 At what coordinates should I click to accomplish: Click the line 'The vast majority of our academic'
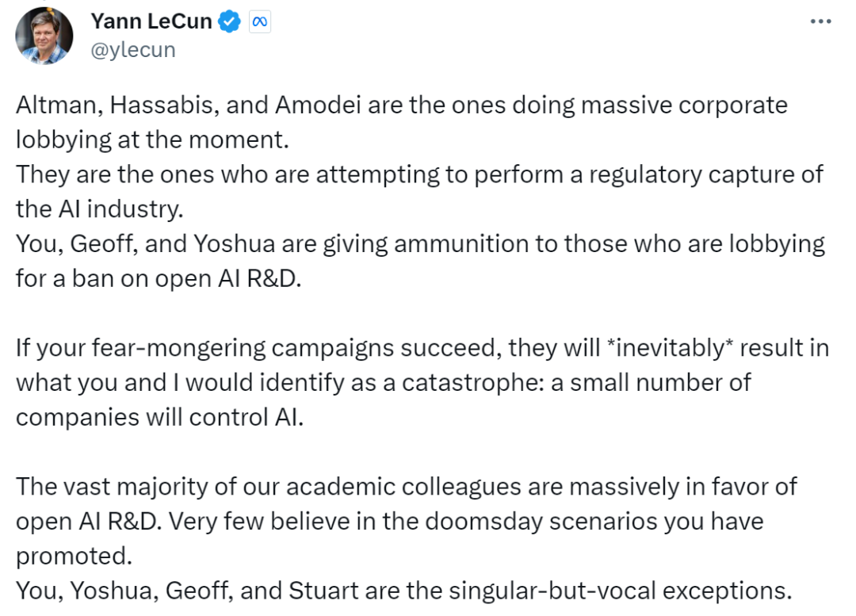(406, 487)
